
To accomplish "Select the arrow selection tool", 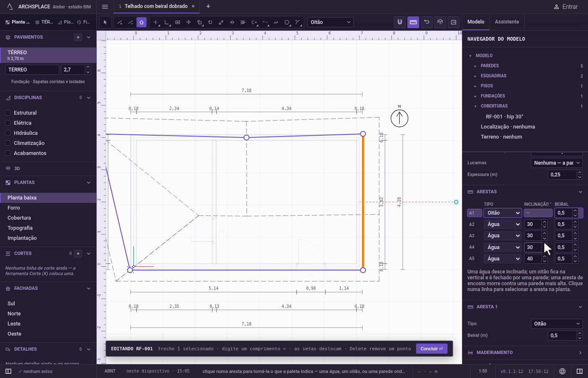I will pos(105,22).
